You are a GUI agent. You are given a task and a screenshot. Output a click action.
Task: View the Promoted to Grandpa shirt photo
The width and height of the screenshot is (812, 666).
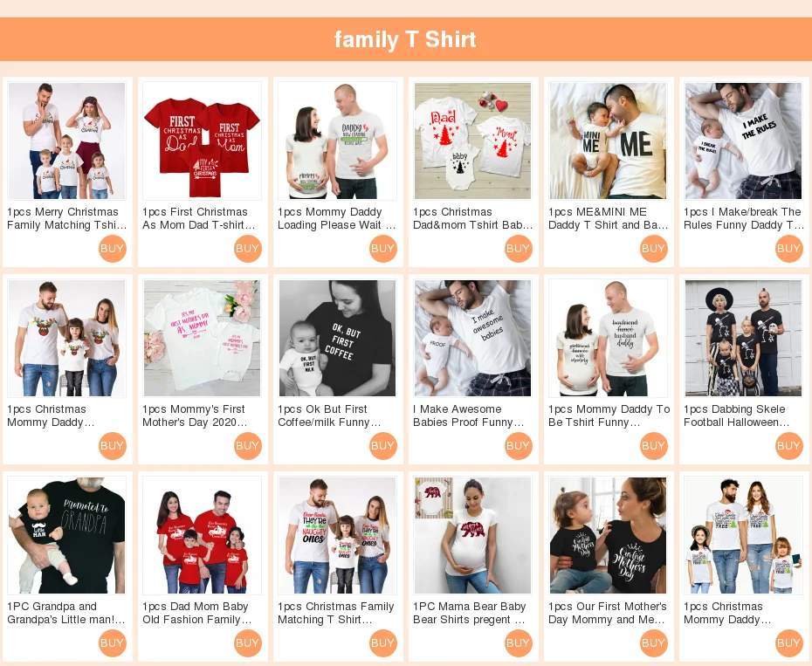click(x=67, y=535)
